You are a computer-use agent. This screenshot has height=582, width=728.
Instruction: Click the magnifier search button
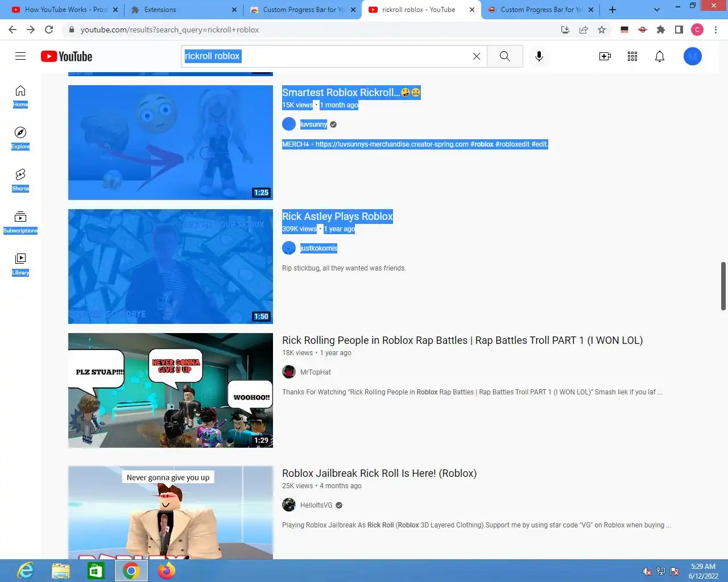(x=504, y=56)
